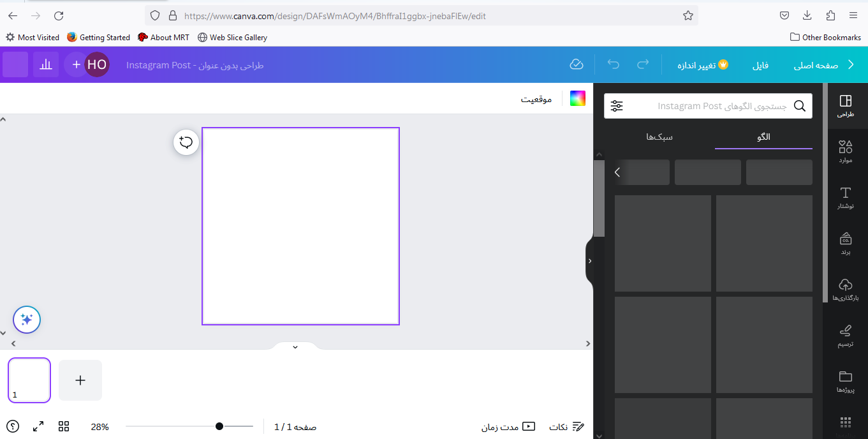
Task: Select page 1 thumbnail
Action: click(x=29, y=380)
